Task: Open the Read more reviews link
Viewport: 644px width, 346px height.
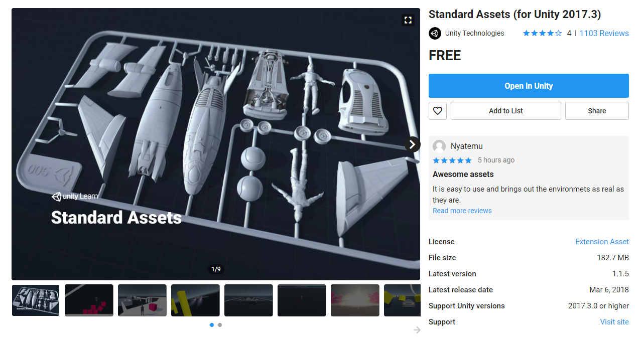Action: tap(462, 211)
